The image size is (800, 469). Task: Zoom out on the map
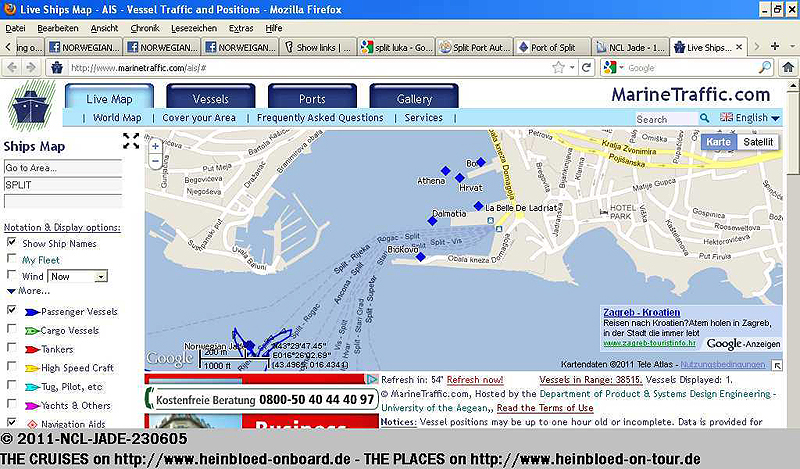[x=156, y=161]
